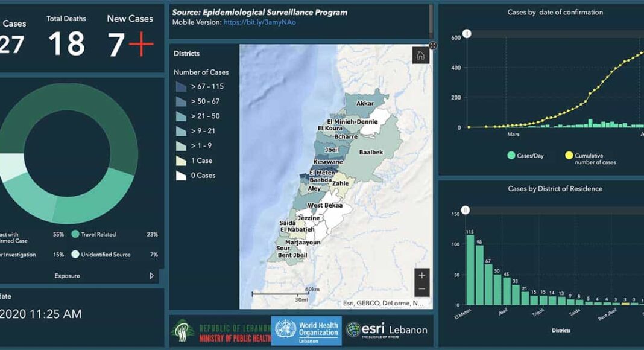Click Baalbek district on the map
Image resolution: width=644 pixels, height=350 pixels.
click(371, 153)
